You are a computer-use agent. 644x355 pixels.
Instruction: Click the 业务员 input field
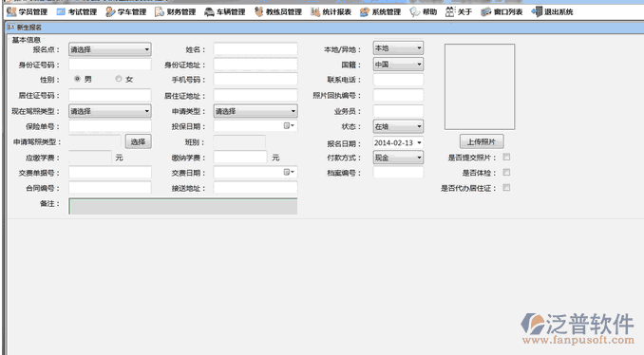click(x=398, y=111)
